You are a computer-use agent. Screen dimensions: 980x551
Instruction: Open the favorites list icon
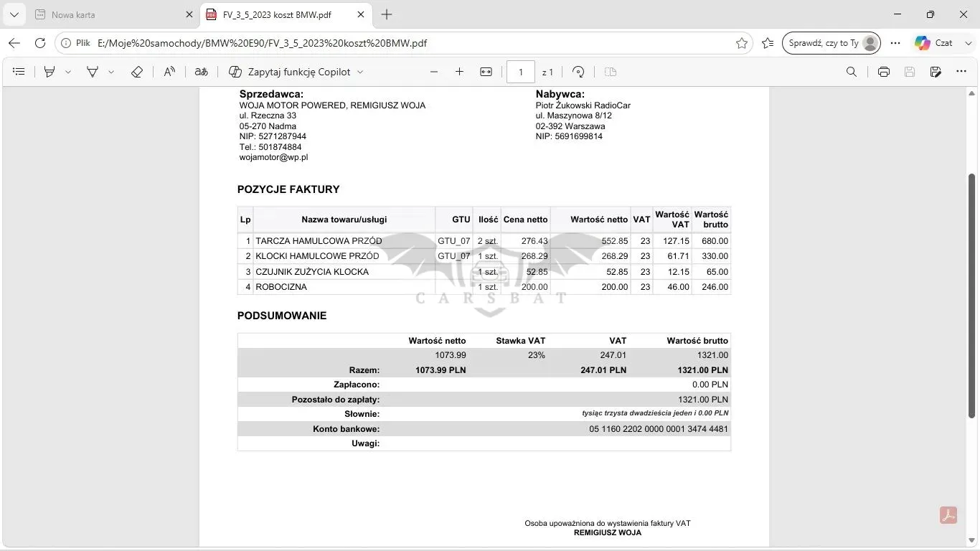pos(768,43)
